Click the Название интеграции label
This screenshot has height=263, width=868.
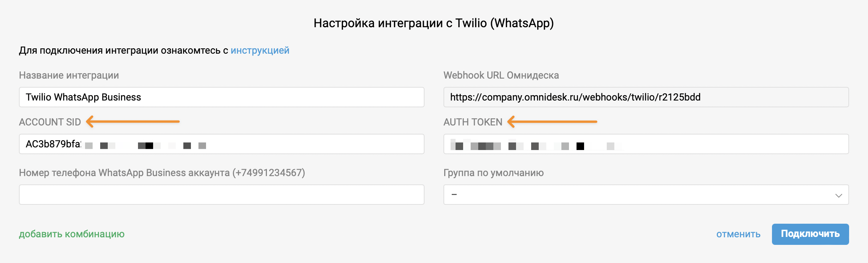point(69,75)
